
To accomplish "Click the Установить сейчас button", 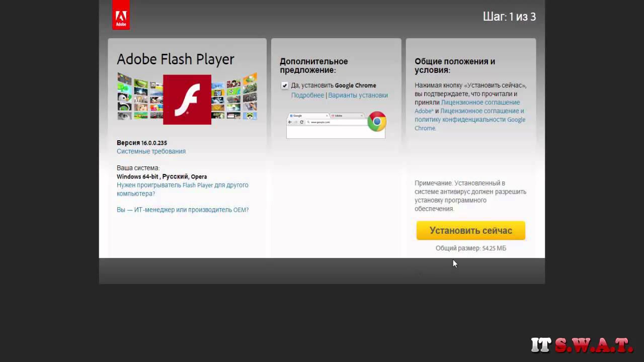I will pos(471,230).
